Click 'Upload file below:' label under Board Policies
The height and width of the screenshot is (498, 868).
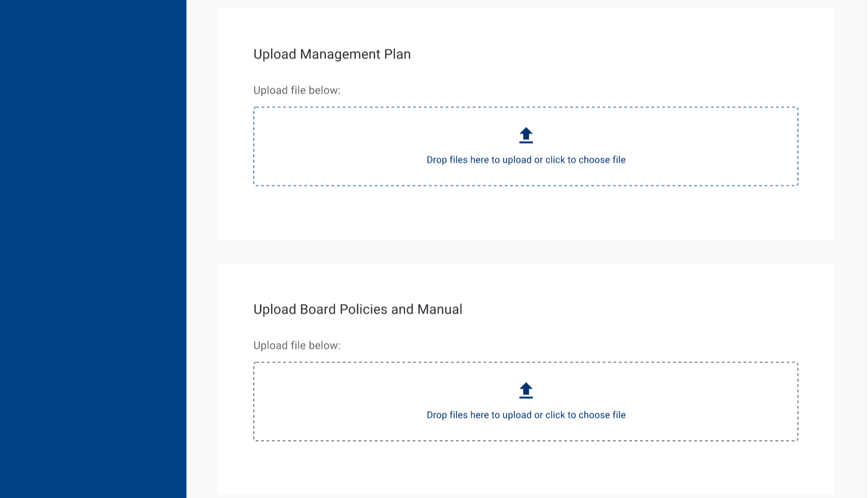[297, 345]
